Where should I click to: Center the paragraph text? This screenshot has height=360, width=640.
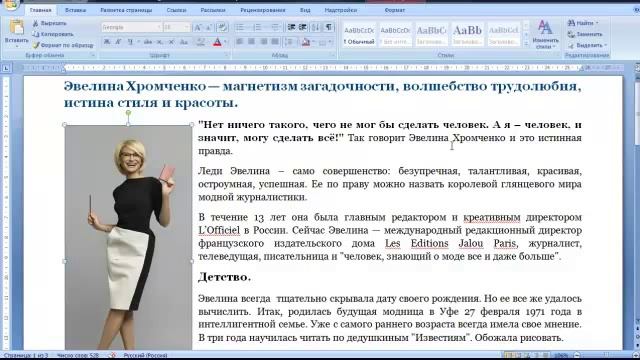251,42
